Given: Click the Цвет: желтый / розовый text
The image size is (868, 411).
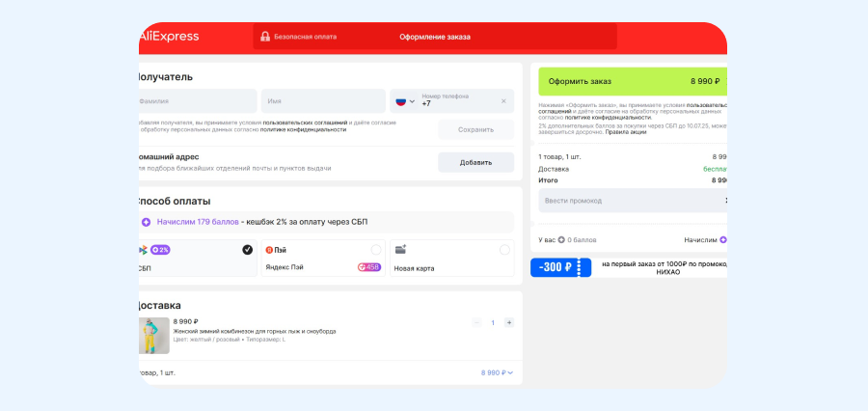Looking at the screenshot, I should [207, 340].
